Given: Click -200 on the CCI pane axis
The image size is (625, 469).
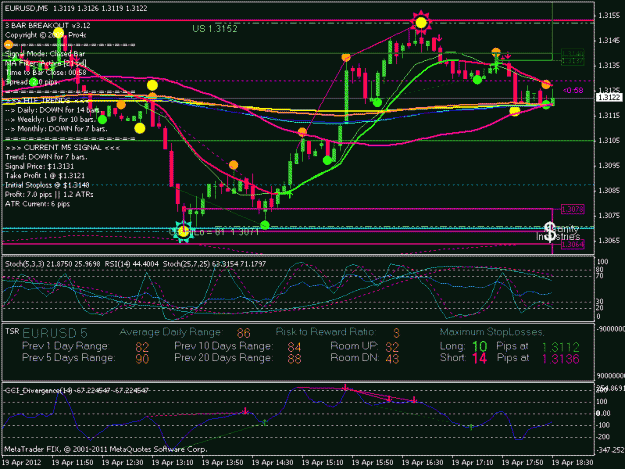Looking at the screenshot, I should click(x=605, y=437).
